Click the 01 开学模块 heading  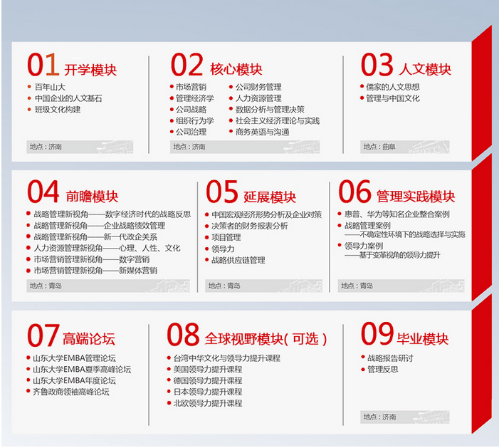coord(72,66)
